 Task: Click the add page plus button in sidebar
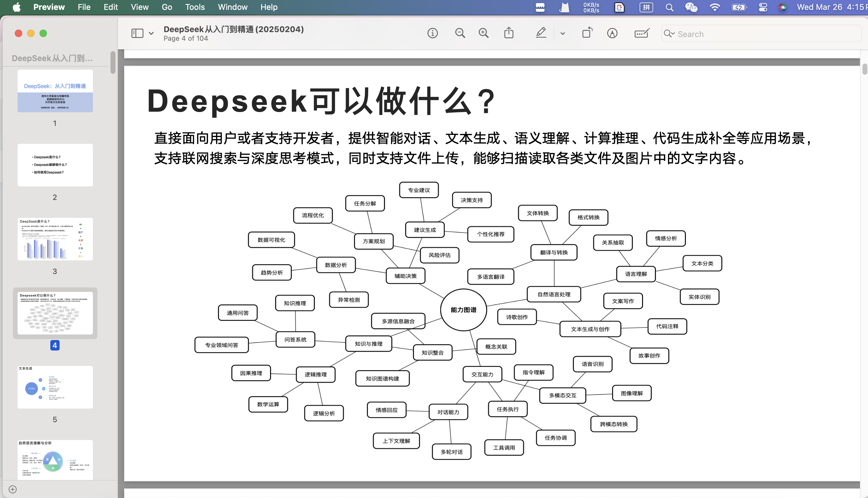point(13,489)
